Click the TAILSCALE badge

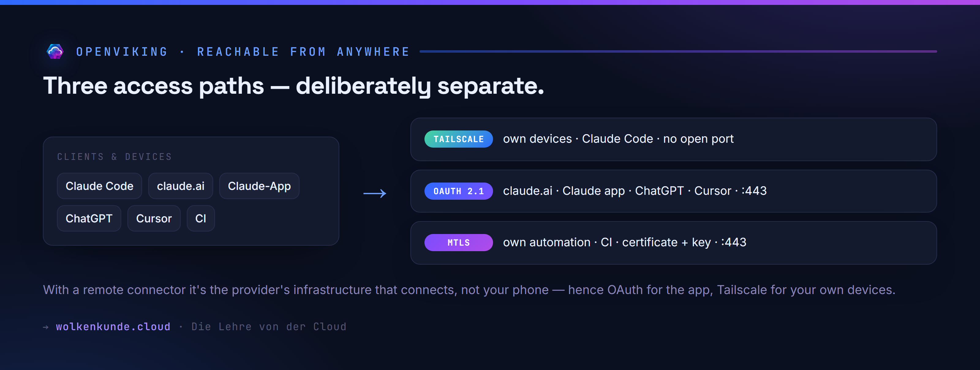[x=458, y=139]
